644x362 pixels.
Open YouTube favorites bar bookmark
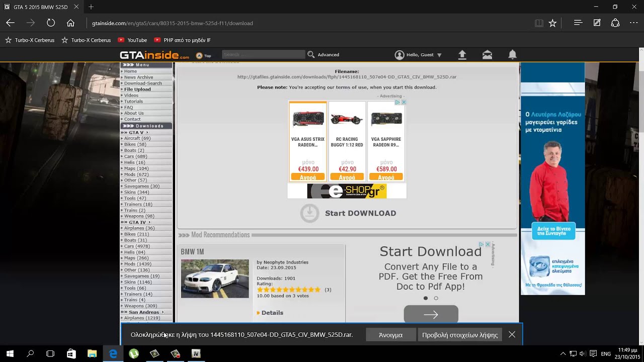(132, 40)
